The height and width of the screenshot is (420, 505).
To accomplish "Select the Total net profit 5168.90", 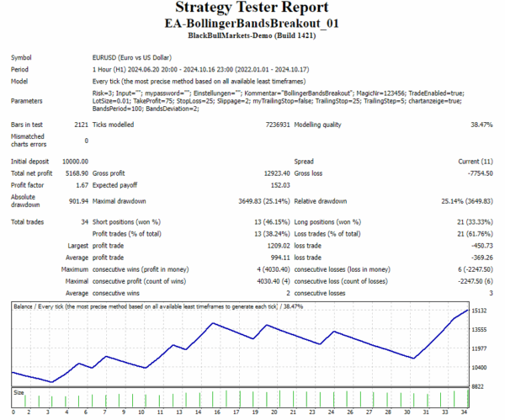I will coord(71,172).
